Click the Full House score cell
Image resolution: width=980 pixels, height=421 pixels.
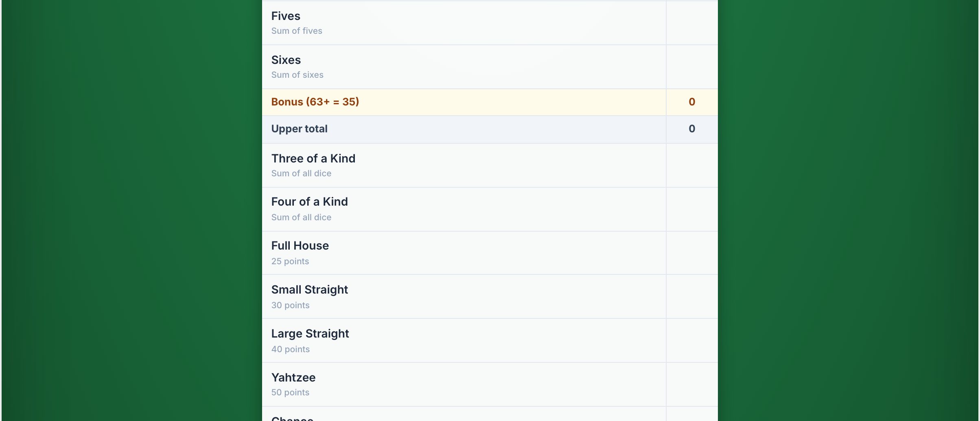(692, 253)
